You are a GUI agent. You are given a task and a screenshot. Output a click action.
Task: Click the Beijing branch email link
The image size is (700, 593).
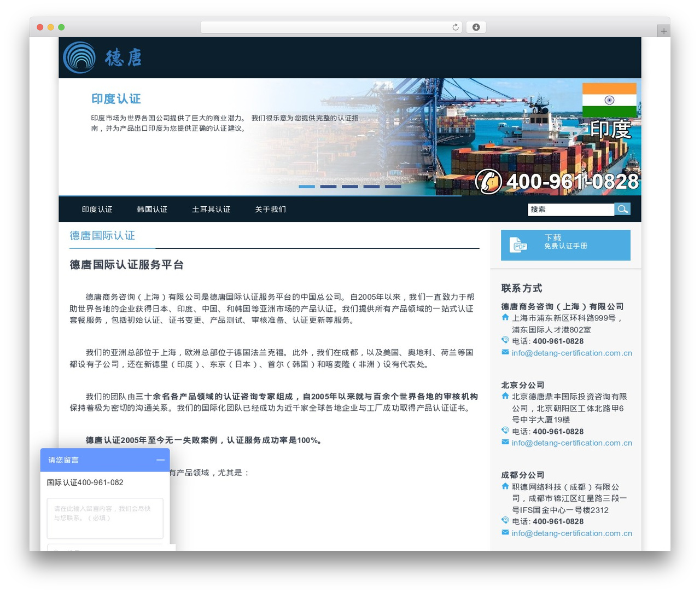(x=572, y=443)
